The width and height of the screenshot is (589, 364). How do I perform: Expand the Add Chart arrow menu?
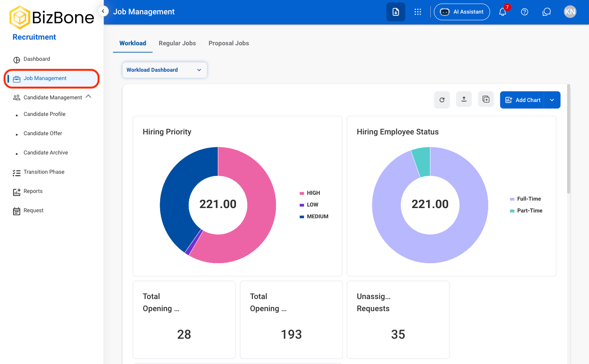(552, 100)
